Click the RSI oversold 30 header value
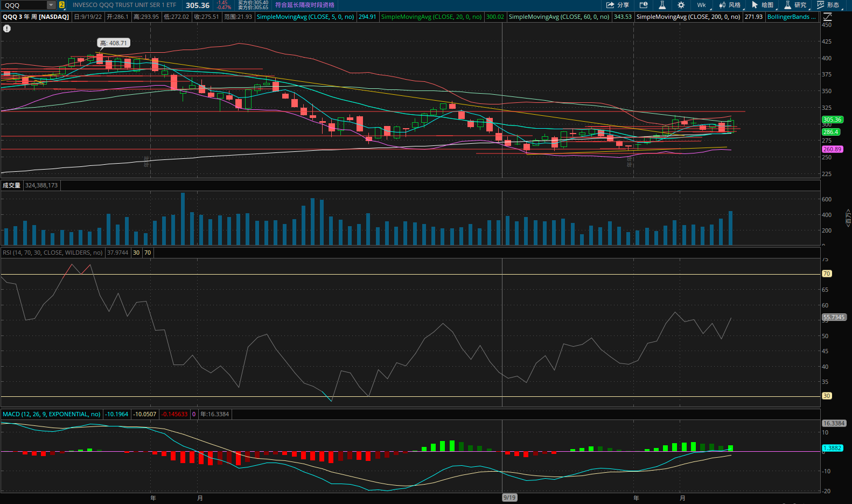 tap(136, 253)
